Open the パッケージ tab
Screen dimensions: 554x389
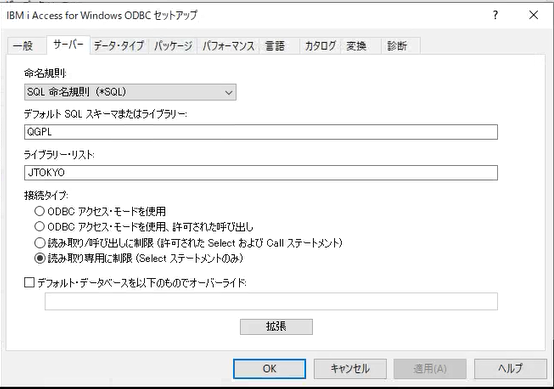click(x=173, y=46)
